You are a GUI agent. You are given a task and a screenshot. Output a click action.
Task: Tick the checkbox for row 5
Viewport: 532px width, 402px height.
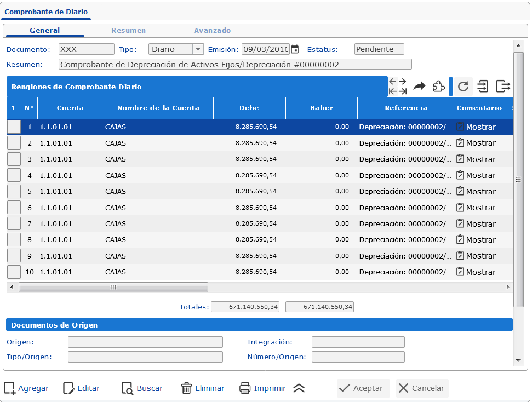click(14, 192)
